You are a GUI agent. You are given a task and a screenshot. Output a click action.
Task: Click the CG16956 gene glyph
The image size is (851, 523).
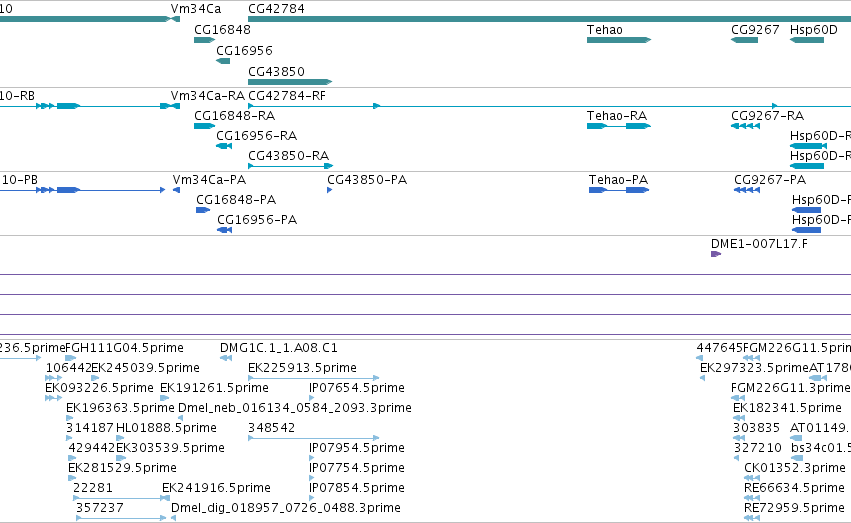[x=223, y=61]
